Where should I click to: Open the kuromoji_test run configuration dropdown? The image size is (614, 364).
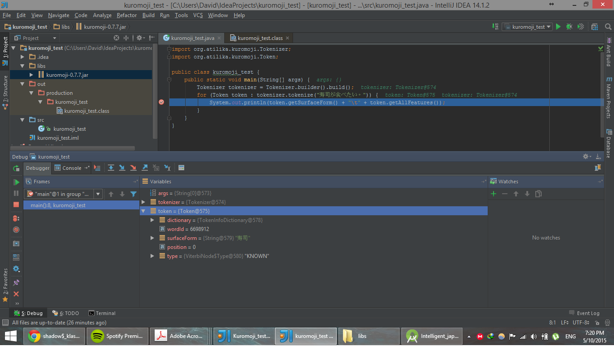click(x=528, y=27)
